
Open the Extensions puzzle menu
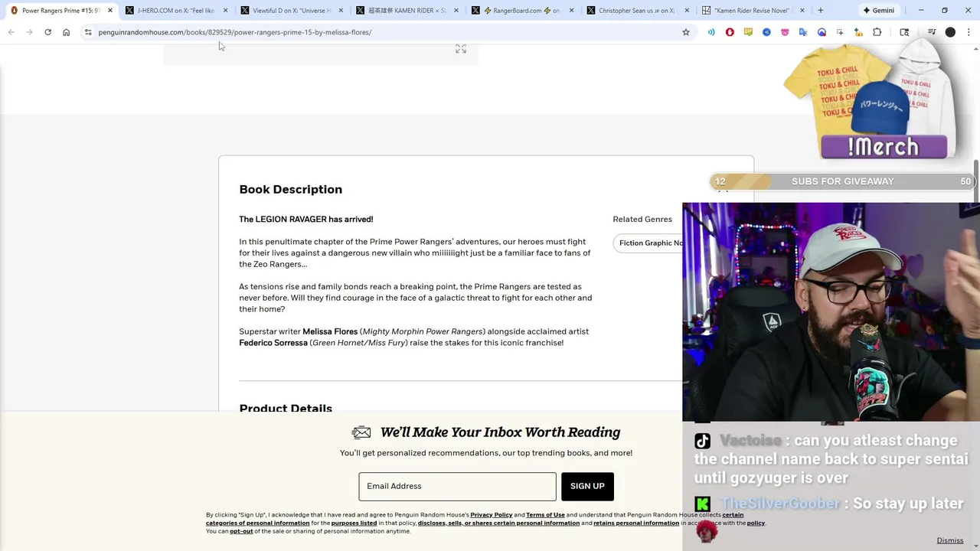877,32
